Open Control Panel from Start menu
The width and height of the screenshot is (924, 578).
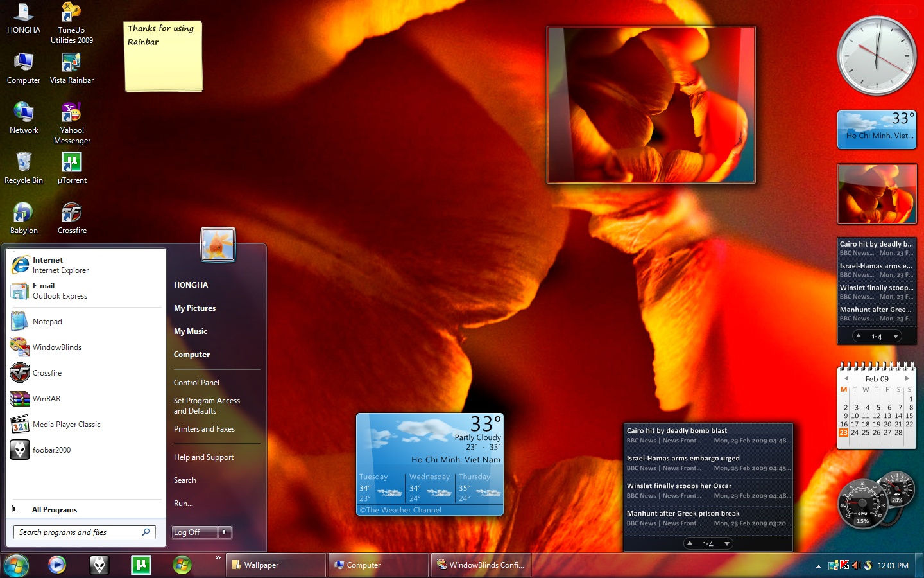pos(196,382)
